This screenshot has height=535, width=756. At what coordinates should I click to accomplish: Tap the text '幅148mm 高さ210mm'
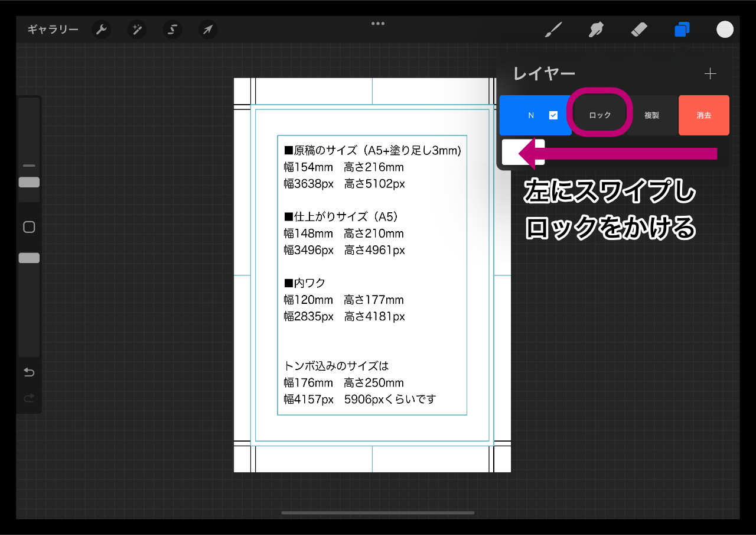coord(344,233)
